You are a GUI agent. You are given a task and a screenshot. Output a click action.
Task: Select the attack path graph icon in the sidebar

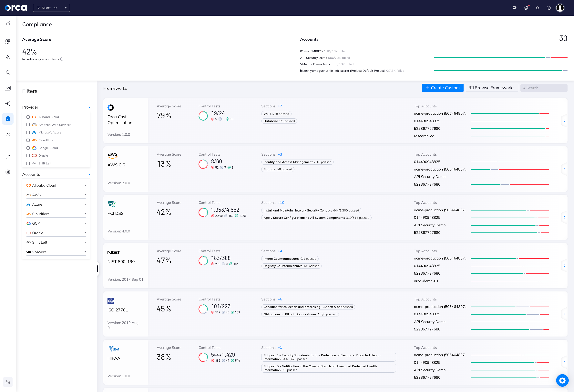8,104
